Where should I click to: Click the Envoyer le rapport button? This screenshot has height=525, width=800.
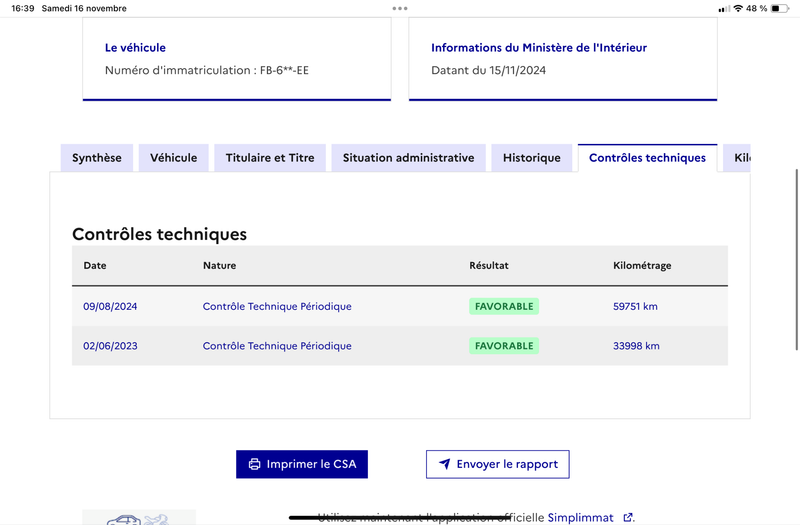point(498,464)
